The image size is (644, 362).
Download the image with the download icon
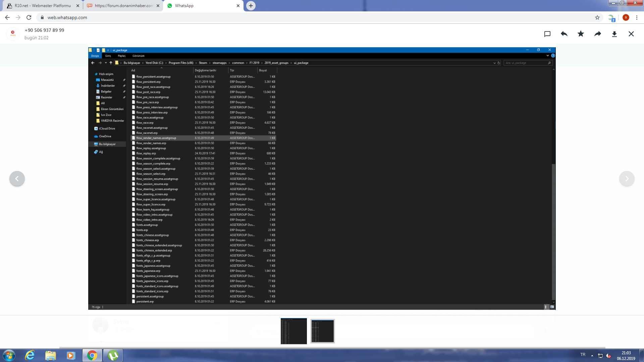click(x=614, y=34)
